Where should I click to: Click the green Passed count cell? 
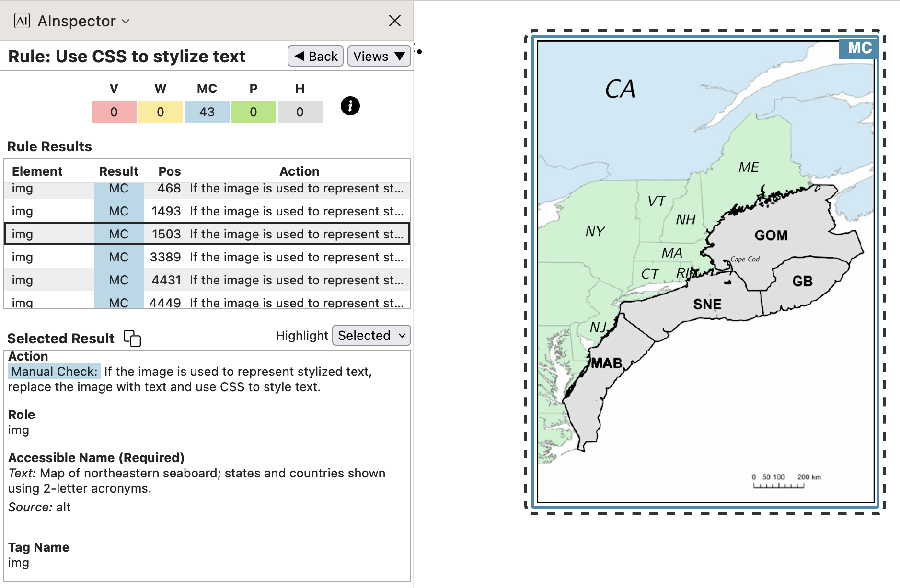[x=254, y=112]
